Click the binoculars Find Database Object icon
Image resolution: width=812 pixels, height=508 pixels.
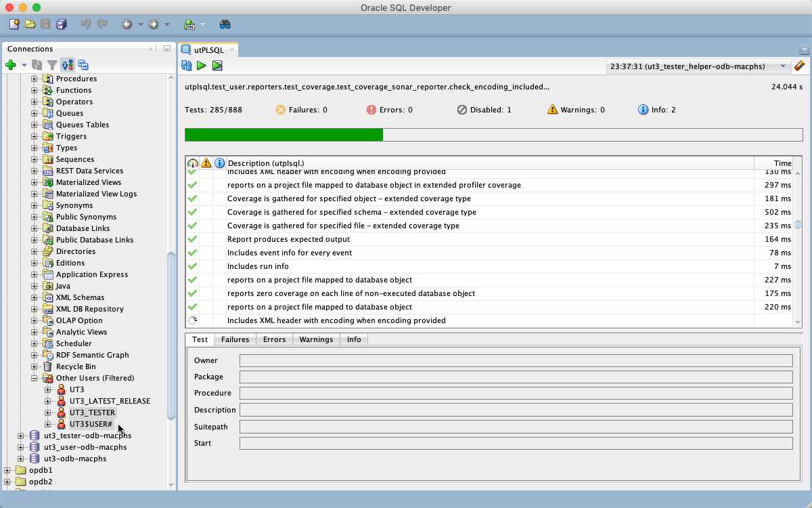(x=225, y=24)
